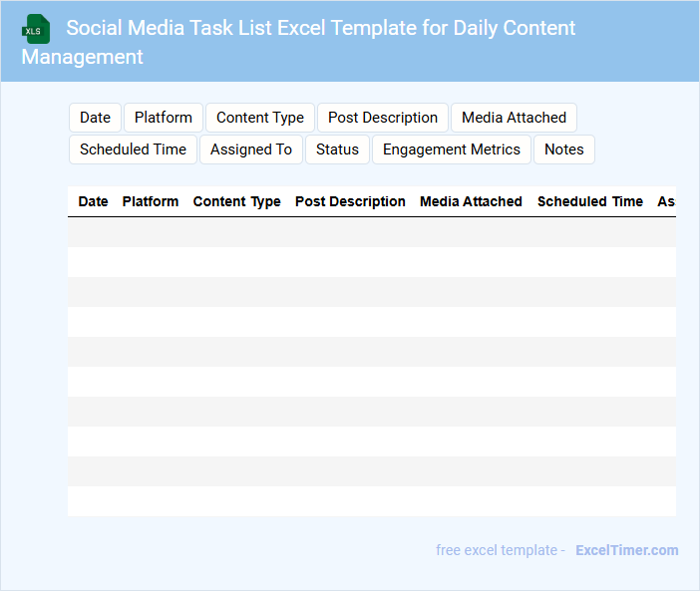Click the Scheduled Time column header
Image resolution: width=700 pixels, height=591 pixels.
point(590,201)
